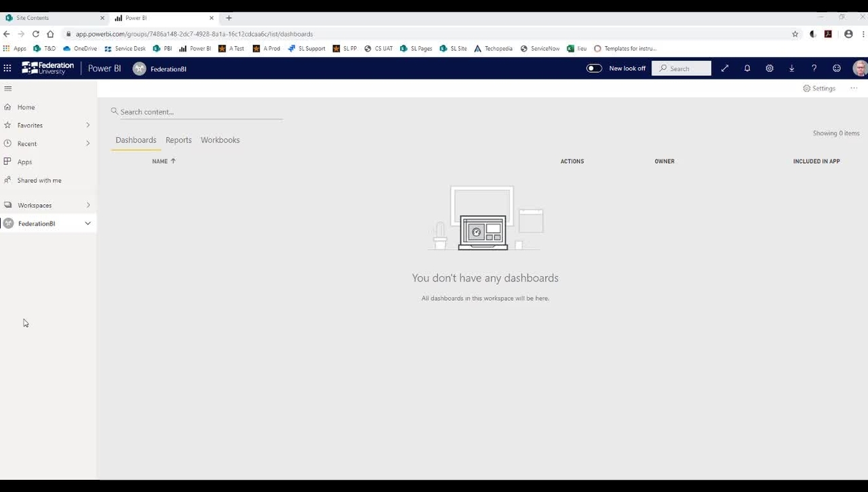Switch to the Reports tab

click(x=178, y=140)
